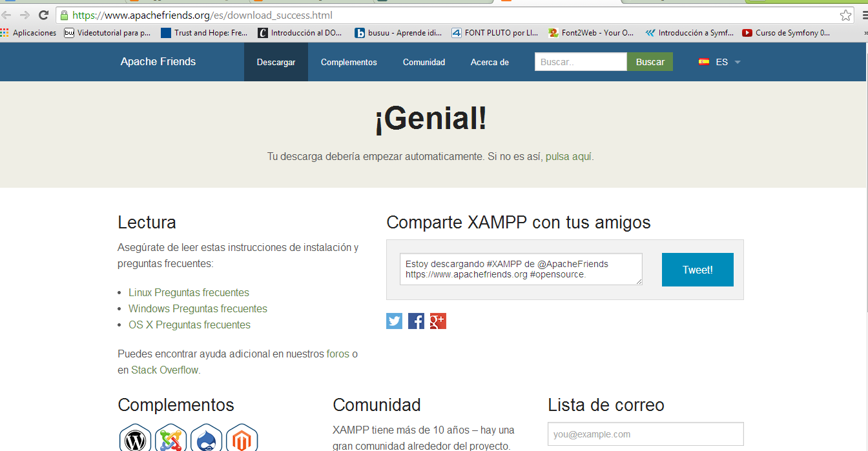The image size is (868, 451).
Task: Click the ¡Genial! heading
Action: [431, 119]
